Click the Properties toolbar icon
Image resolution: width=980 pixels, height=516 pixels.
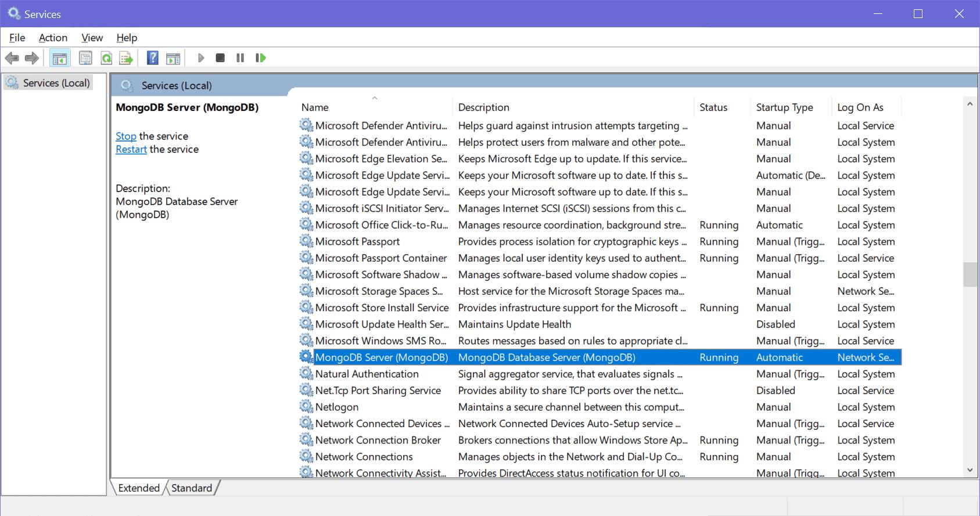click(x=85, y=58)
